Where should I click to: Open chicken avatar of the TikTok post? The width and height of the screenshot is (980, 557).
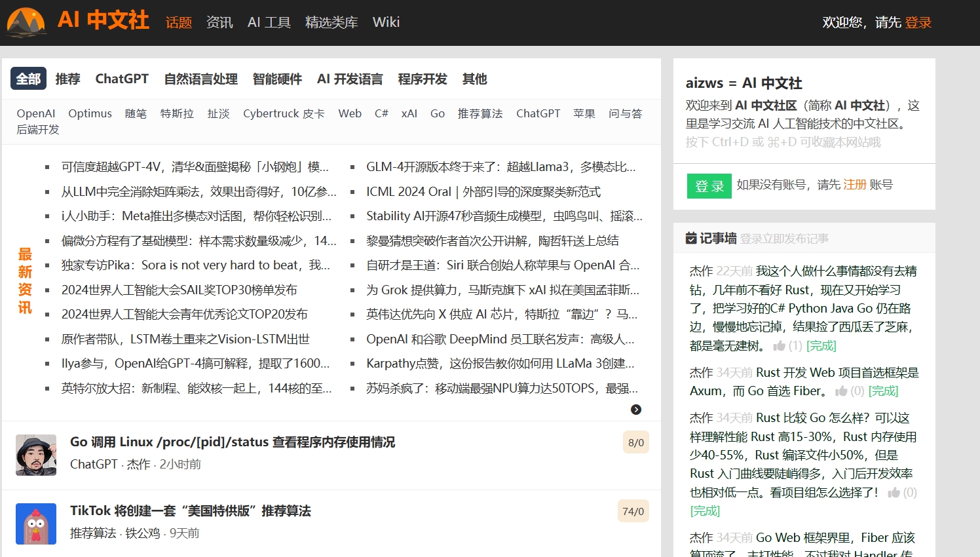36,524
